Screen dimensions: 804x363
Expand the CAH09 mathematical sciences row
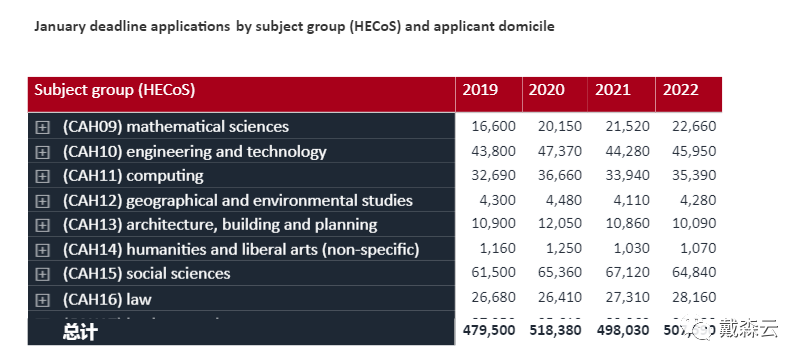pyautogui.click(x=42, y=128)
